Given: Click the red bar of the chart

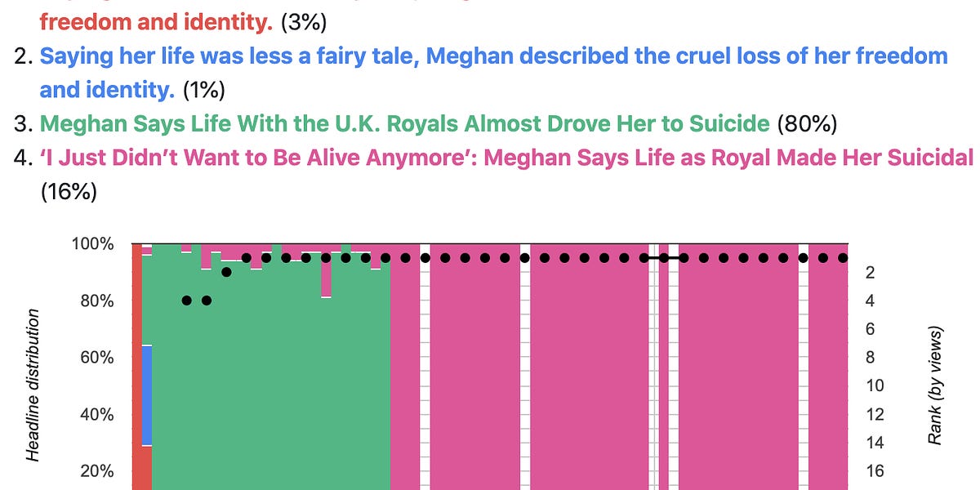Looking at the screenshot, I should click(137, 367).
